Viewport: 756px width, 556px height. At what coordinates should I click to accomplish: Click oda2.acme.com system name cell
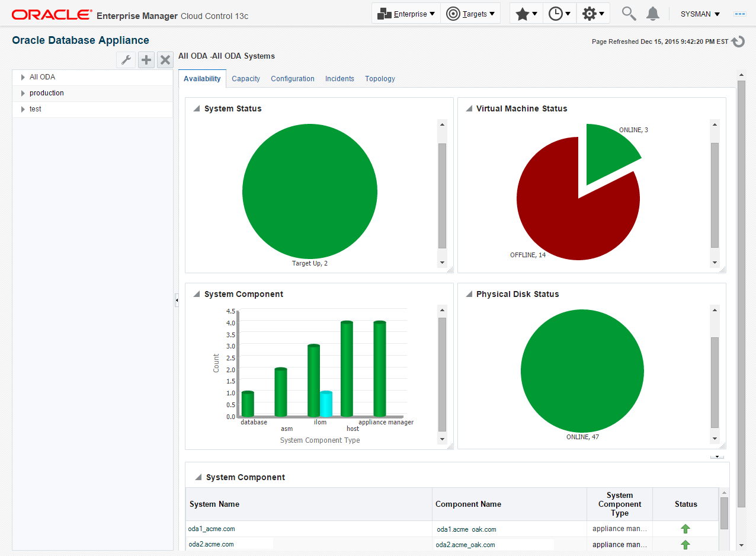pyautogui.click(x=211, y=544)
